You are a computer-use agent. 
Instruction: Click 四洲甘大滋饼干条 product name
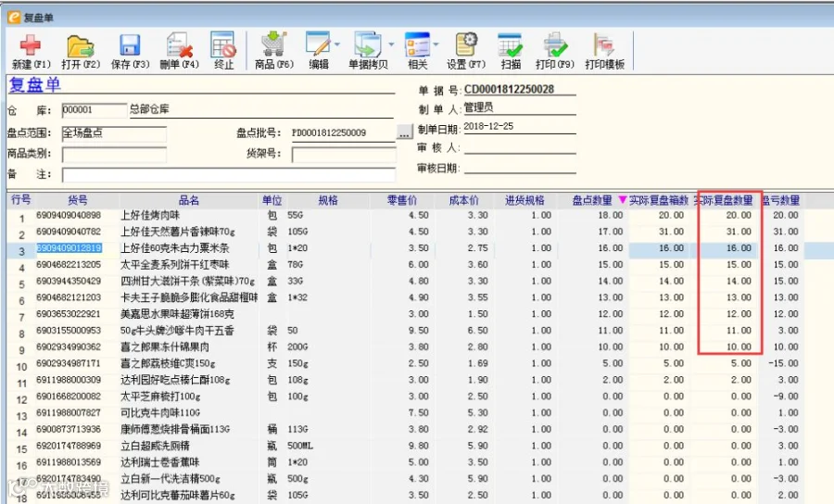tap(188, 282)
